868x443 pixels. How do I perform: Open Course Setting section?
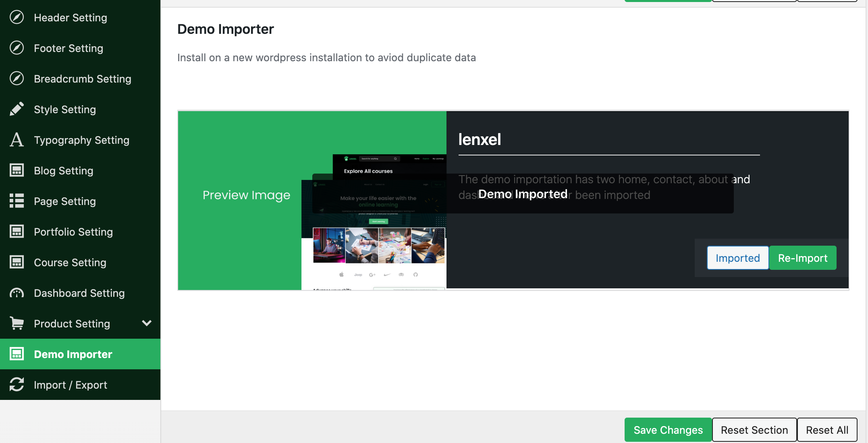80,262
